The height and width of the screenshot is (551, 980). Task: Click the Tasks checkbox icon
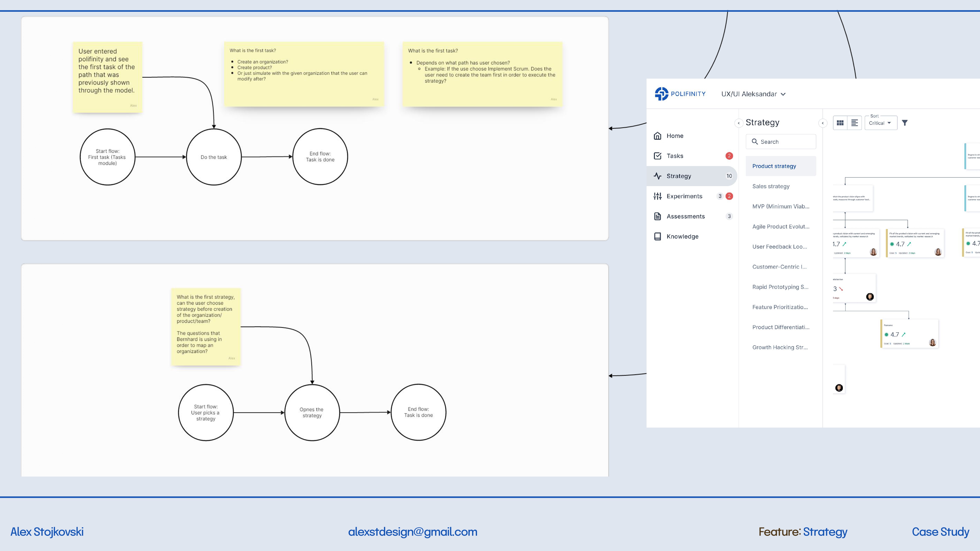click(657, 156)
